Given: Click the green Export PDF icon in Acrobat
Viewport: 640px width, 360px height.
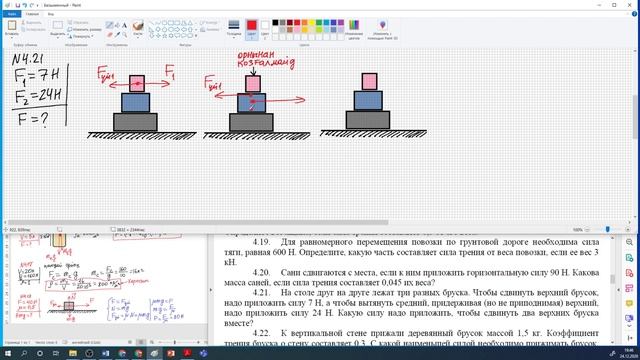Looking at the screenshot, I should [629, 258].
